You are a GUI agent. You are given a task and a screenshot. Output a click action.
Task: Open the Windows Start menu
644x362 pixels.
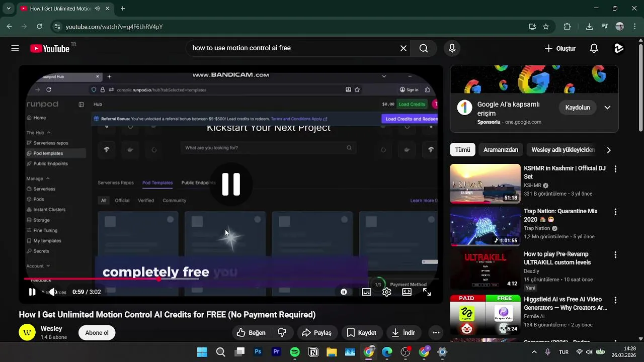tap(202, 352)
